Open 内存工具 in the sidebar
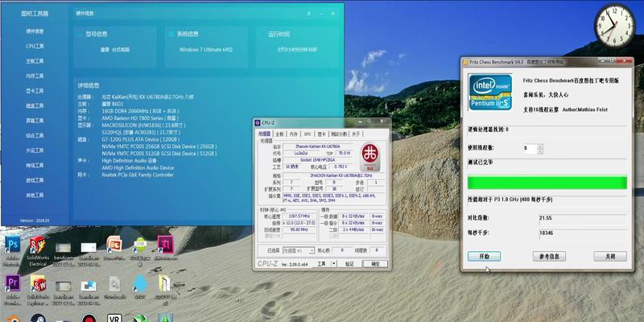This screenshot has width=644, height=322. [35, 76]
